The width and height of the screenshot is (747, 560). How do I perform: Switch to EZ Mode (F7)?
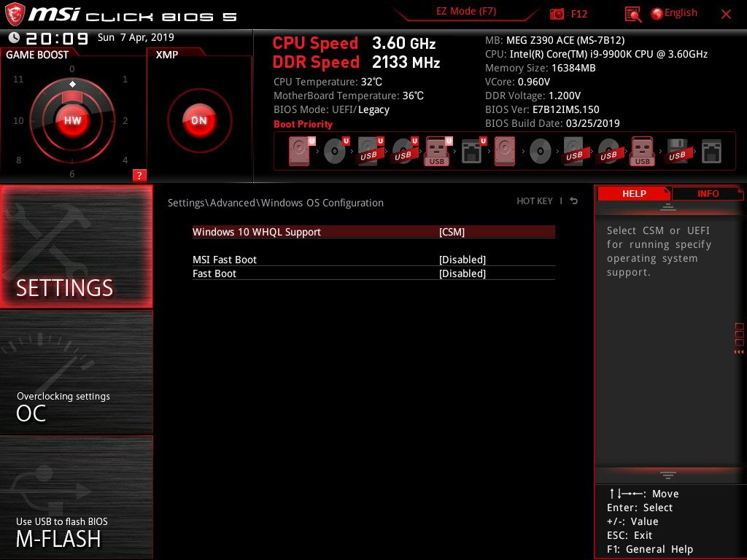tap(466, 12)
